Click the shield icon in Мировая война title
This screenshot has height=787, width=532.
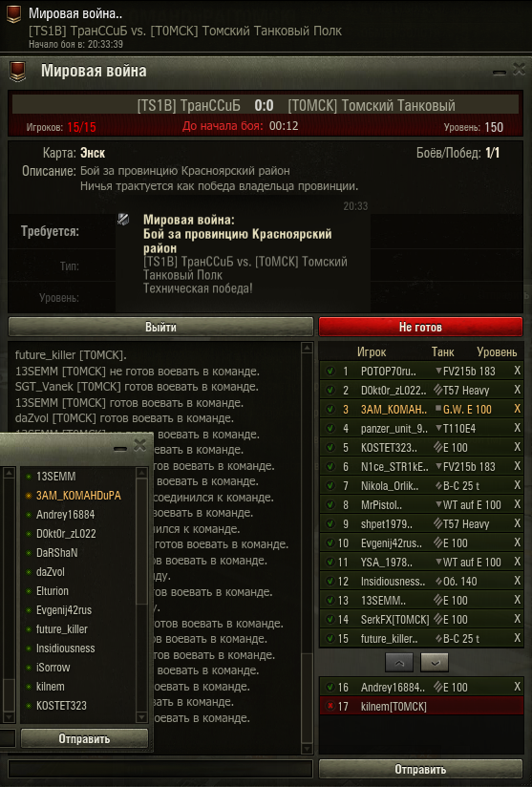point(18,72)
